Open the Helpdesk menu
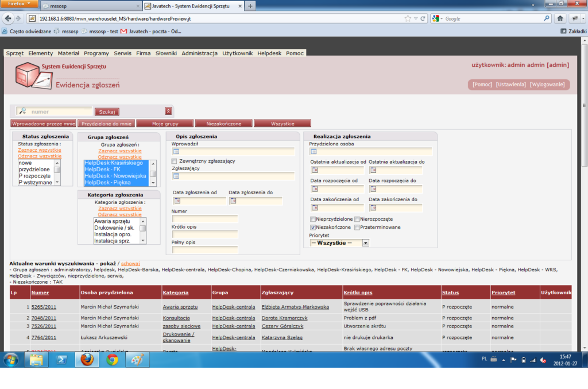The image size is (588, 389). pos(269,53)
